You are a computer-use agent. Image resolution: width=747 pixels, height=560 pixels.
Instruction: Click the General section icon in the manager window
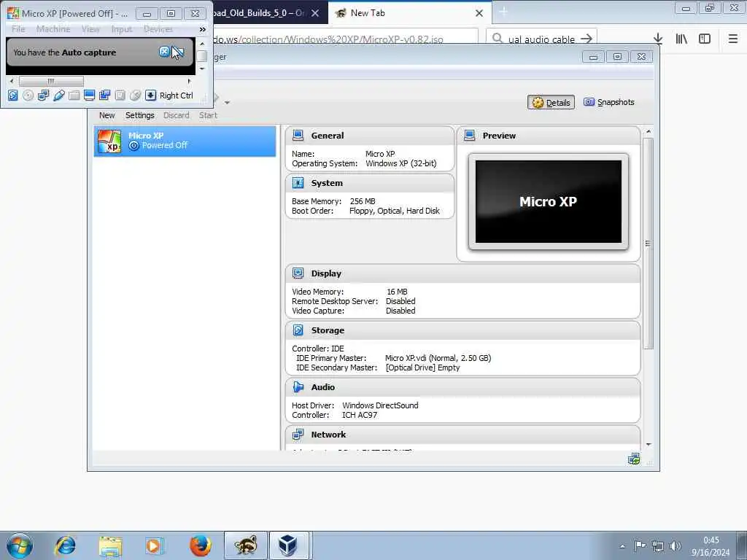click(x=298, y=135)
